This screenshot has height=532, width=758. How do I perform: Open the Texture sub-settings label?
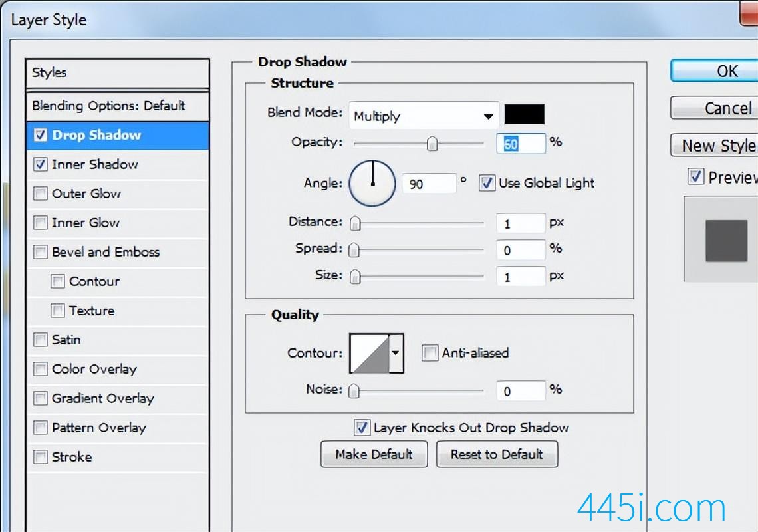(x=92, y=310)
